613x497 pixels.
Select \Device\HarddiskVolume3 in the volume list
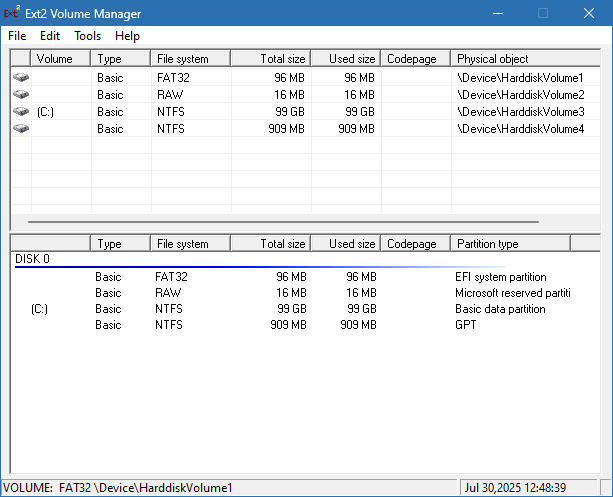pos(521,112)
